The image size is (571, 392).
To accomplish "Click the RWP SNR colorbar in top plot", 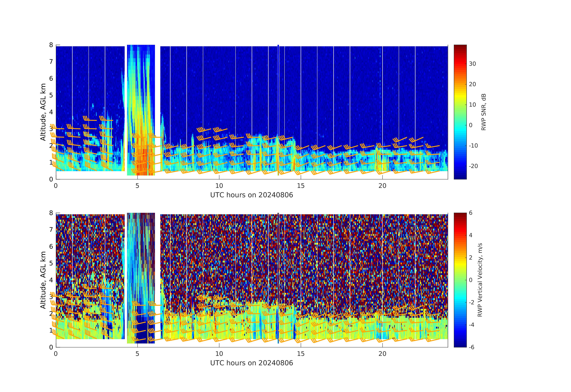I will 460,112.
